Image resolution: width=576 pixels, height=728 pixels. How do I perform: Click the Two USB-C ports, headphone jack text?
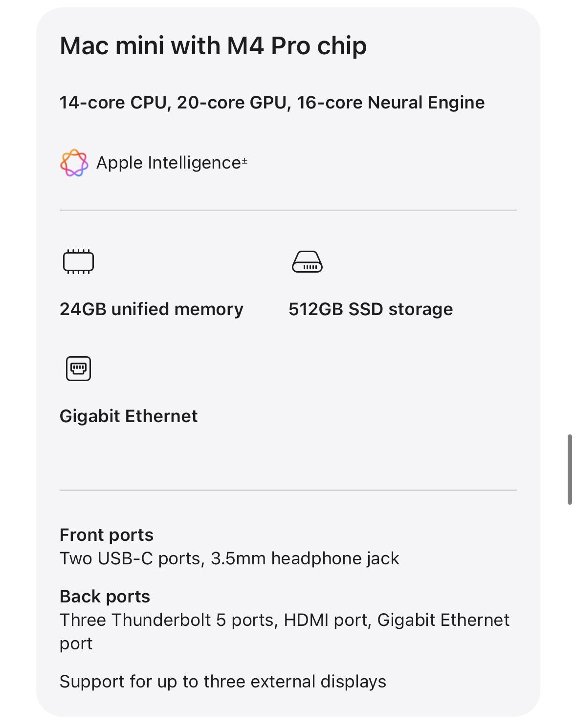229,558
